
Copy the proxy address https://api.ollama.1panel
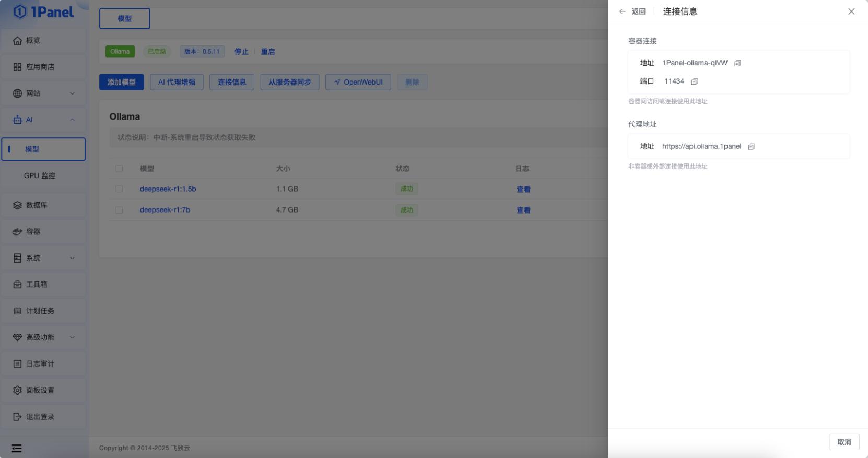point(751,147)
